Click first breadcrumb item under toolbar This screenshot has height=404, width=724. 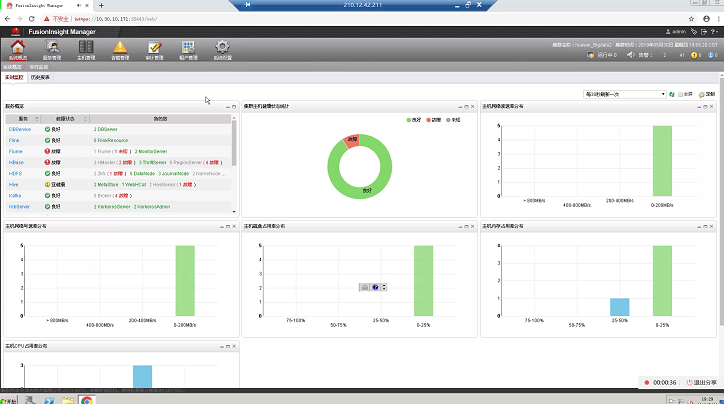(12, 67)
